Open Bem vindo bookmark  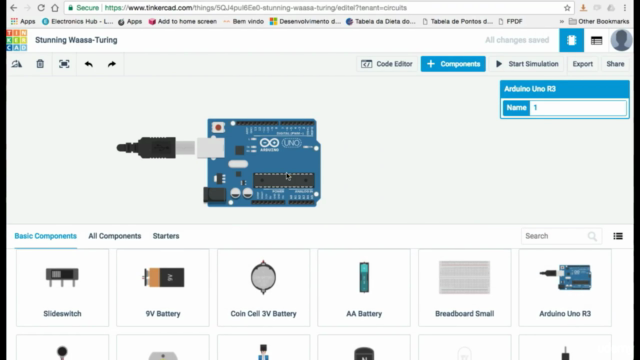244,21
